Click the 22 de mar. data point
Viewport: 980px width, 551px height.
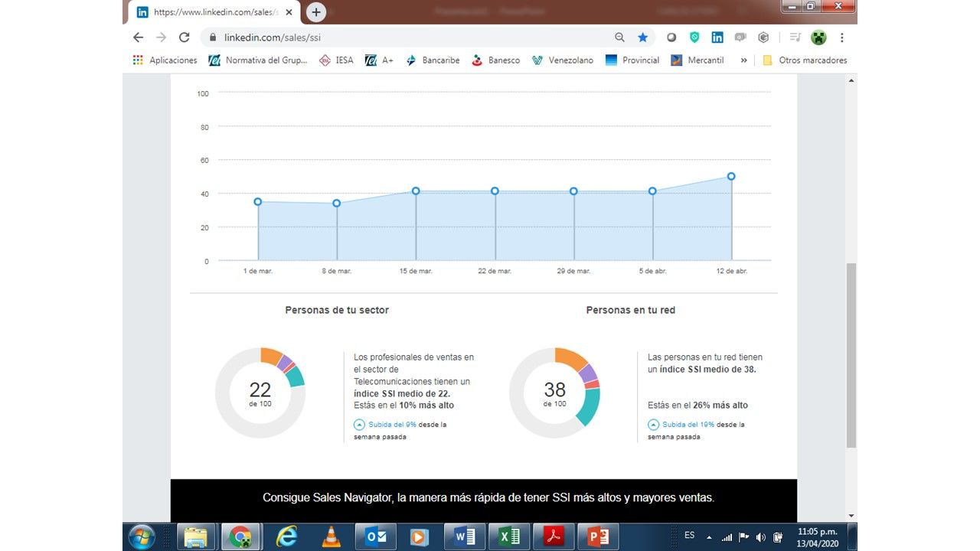tap(495, 191)
